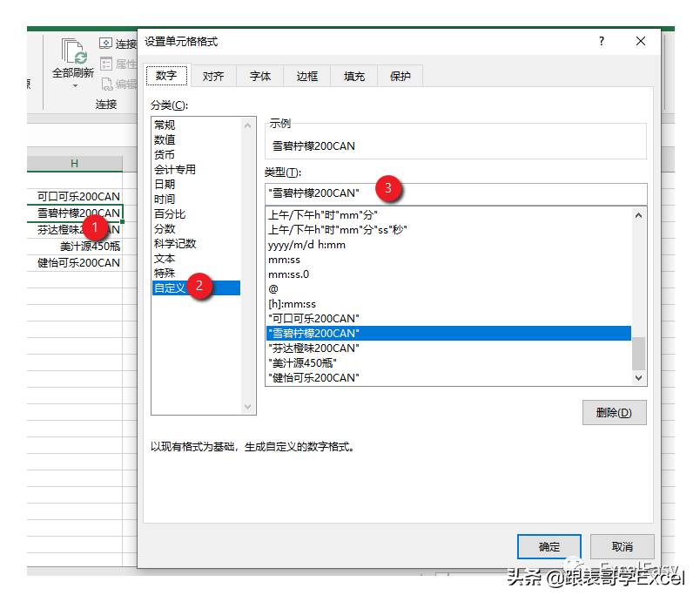Screen dimensions: 700x602
Task: Select 常规 in the category list
Action: tap(197, 125)
